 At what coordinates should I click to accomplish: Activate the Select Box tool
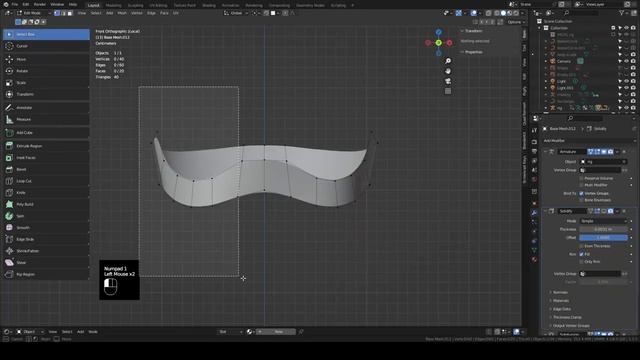[x=46, y=34]
